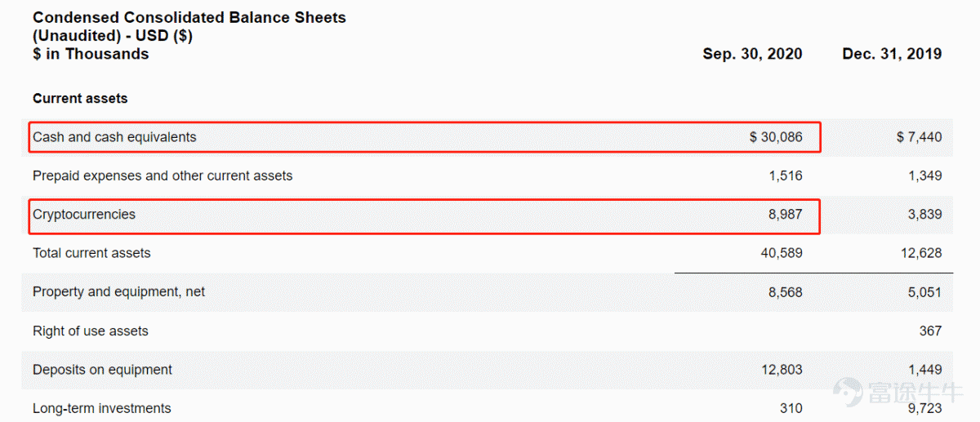Image resolution: width=980 pixels, height=422 pixels.
Task: Click the 12,803 deposits on equipment value
Action: click(782, 370)
